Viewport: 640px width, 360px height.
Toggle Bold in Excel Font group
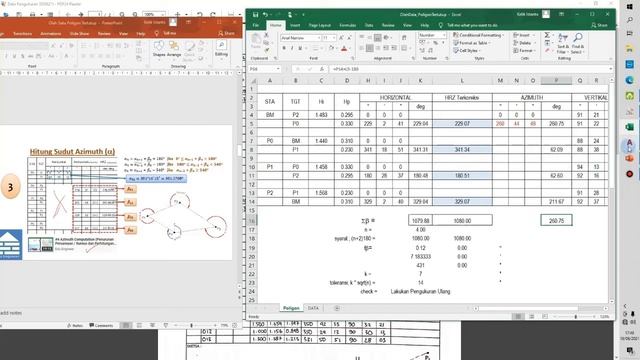pyautogui.click(x=284, y=48)
